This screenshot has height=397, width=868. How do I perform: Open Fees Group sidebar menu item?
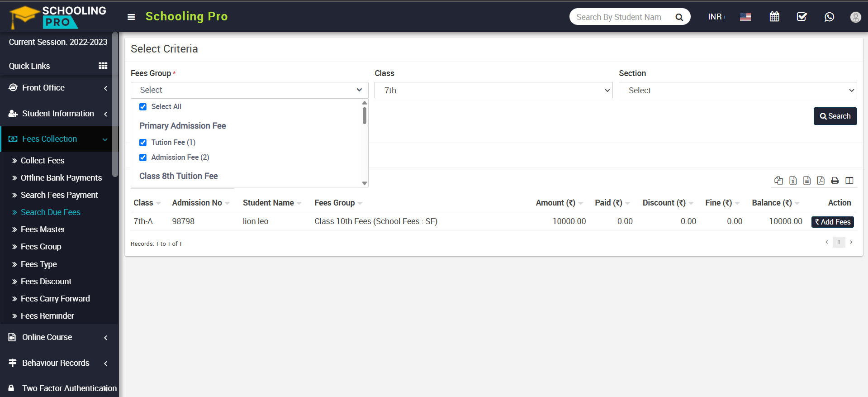[x=41, y=247]
